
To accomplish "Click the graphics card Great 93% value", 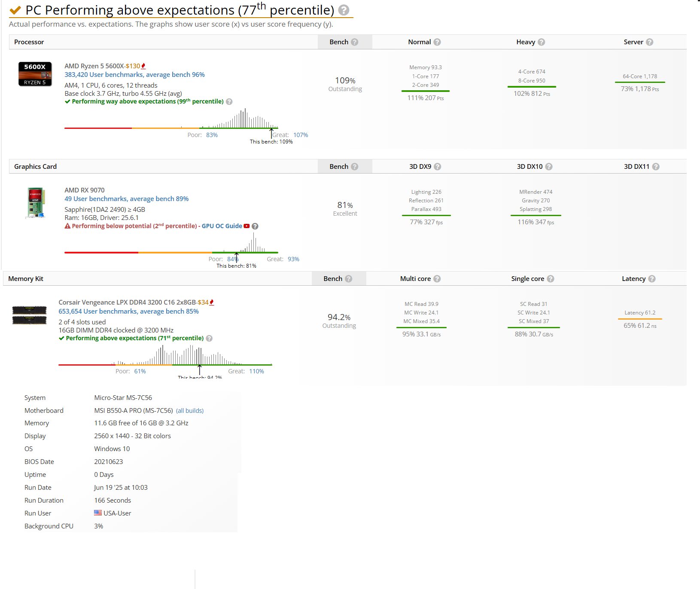I will pos(293,259).
